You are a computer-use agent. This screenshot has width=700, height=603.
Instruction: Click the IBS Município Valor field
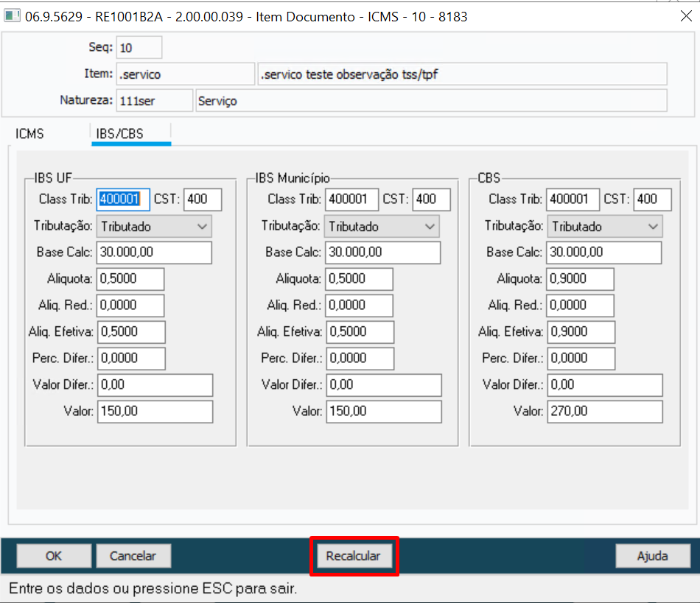[383, 412]
